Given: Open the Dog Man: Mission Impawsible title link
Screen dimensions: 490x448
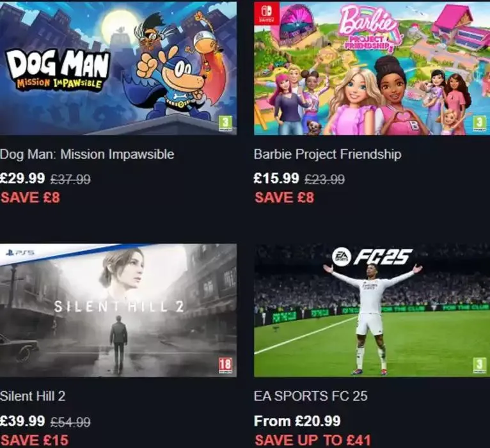Looking at the screenshot, I should point(87,154).
